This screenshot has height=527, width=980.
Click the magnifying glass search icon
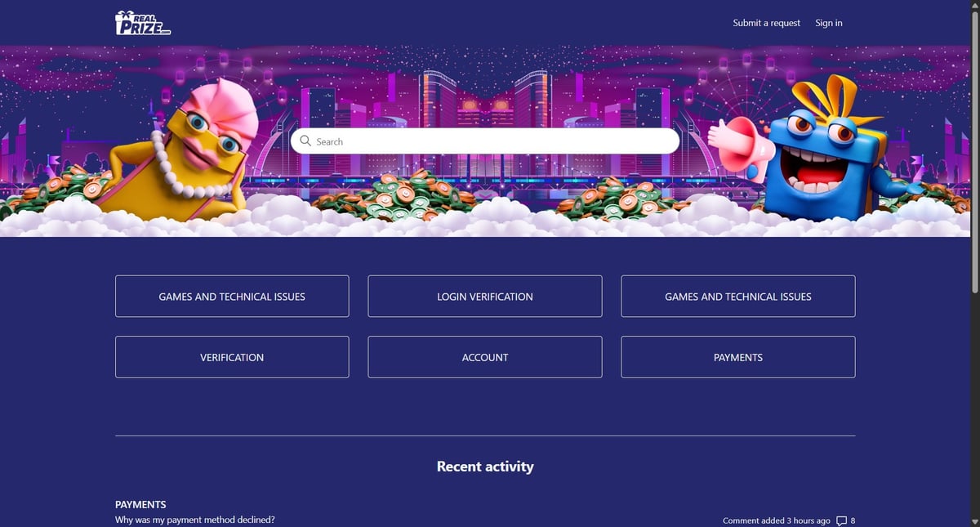(x=305, y=141)
